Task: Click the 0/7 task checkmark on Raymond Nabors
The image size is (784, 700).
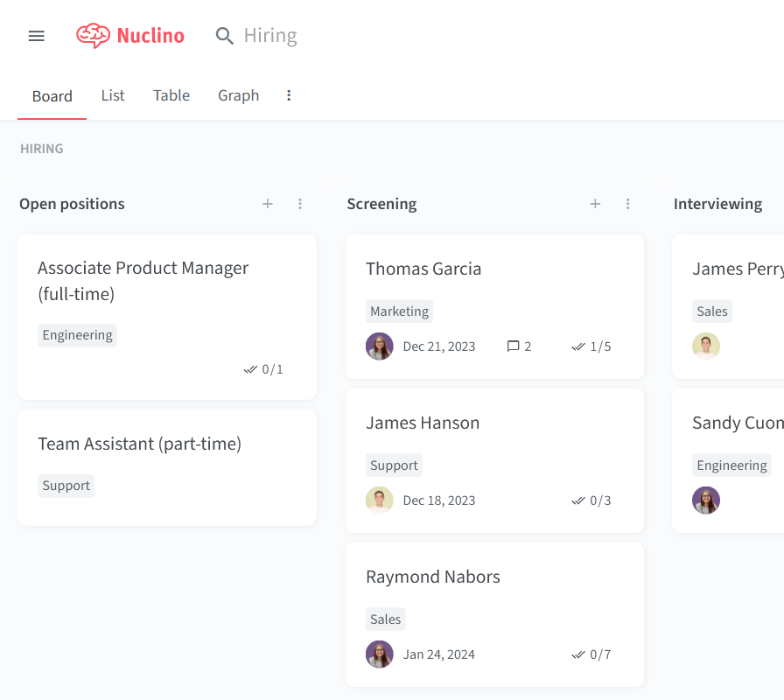Action: tap(578, 654)
